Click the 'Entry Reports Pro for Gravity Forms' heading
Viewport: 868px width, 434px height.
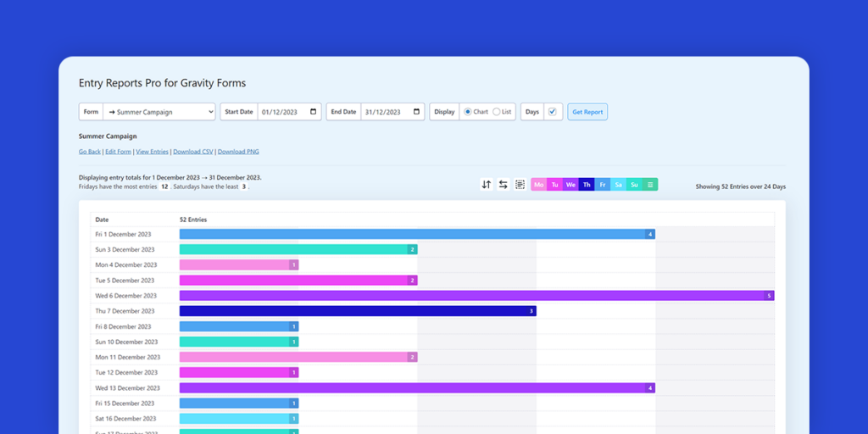click(x=162, y=83)
